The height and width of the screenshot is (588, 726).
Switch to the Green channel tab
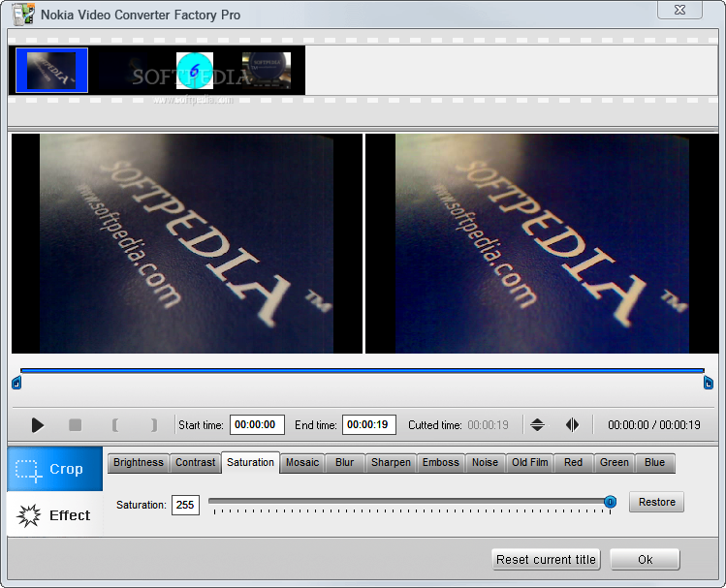[614, 463]
